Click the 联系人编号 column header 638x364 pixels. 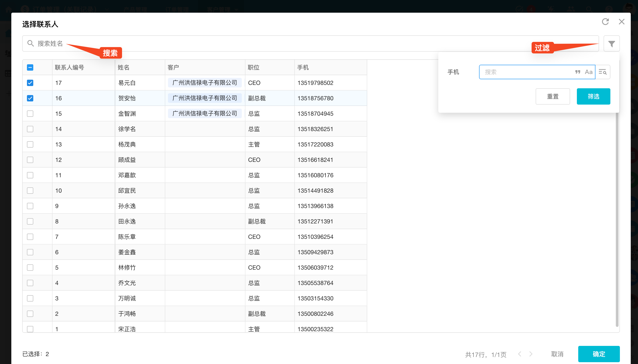(69, 67)
